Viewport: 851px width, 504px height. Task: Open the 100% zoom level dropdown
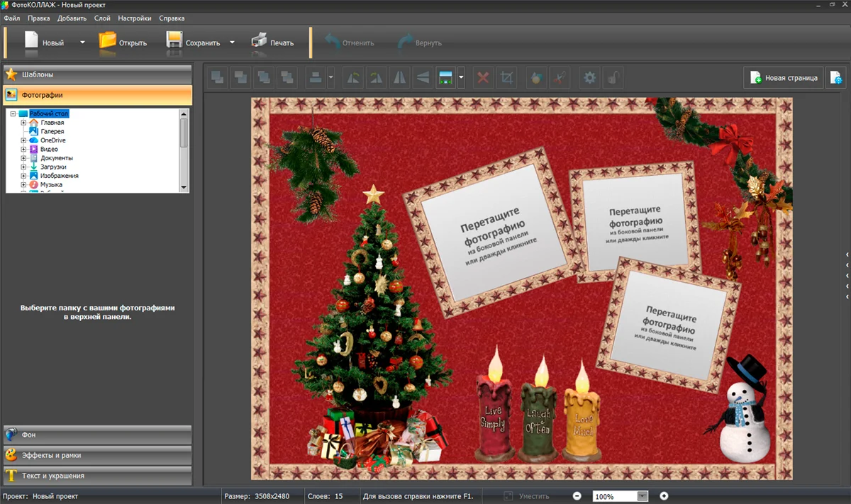(x=643, y=496)
